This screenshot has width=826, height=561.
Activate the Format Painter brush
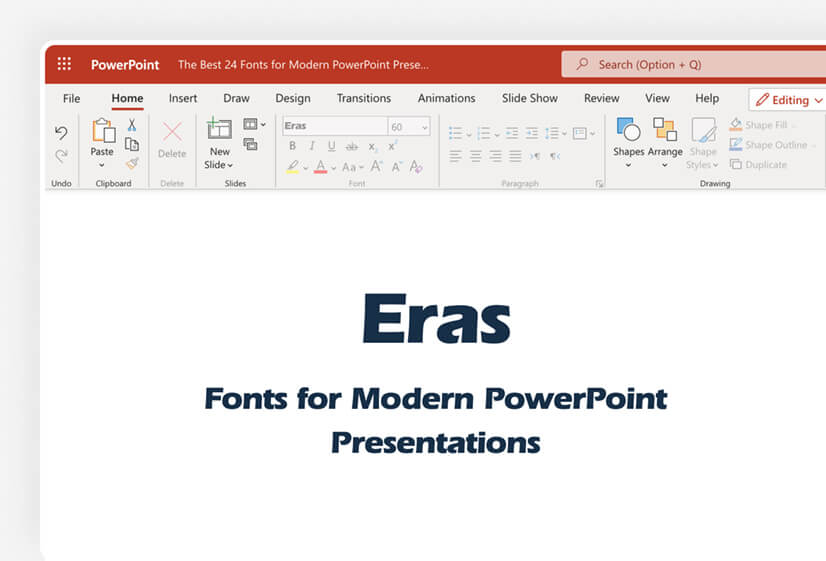pyautogui.click(x=132, y=163)
